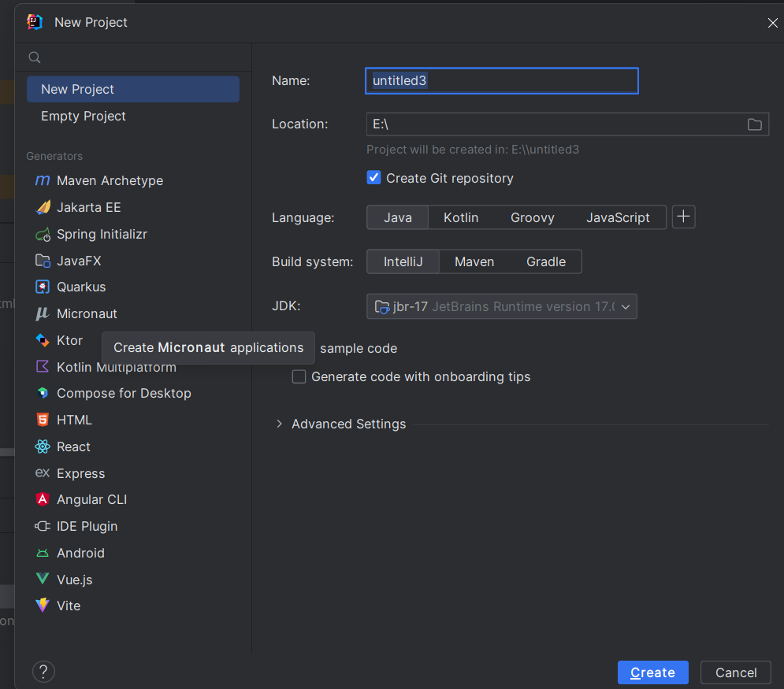Screen dimensions: 784x689
Task: Click the search magnifier icon
Action: [35, 57]
